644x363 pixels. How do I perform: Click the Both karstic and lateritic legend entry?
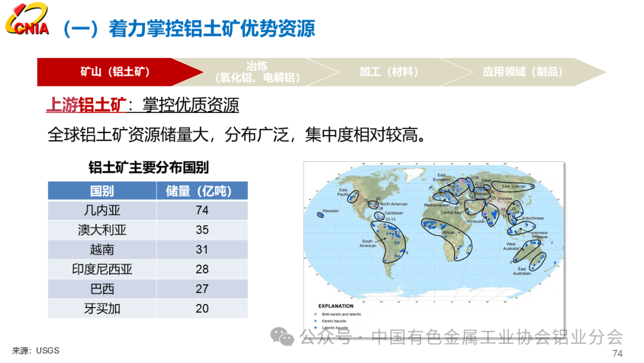[x=338, y=314]
